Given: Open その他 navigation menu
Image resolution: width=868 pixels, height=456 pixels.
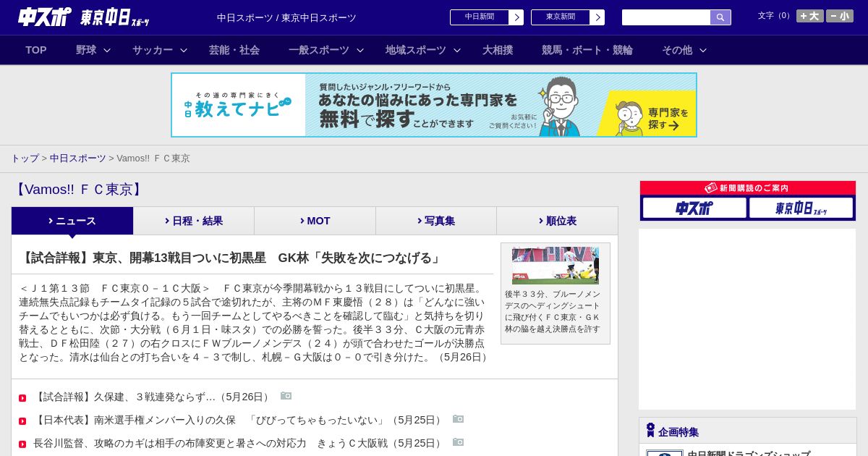Looking at the screenshot, I should [677, 50].
